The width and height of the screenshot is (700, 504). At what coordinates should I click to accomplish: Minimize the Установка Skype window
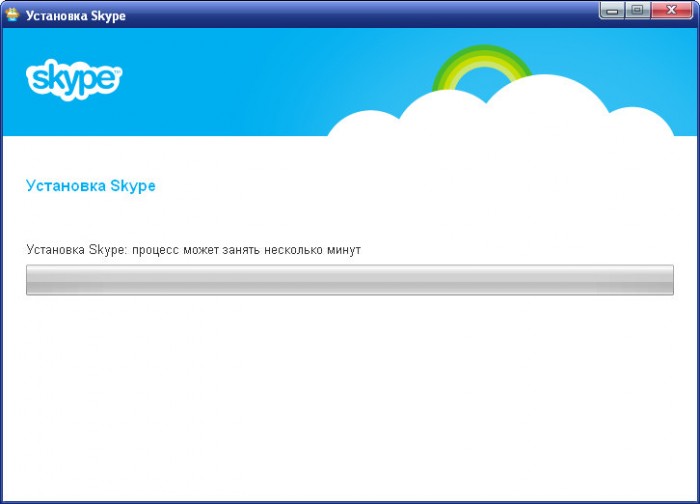(x=612, y=10)
